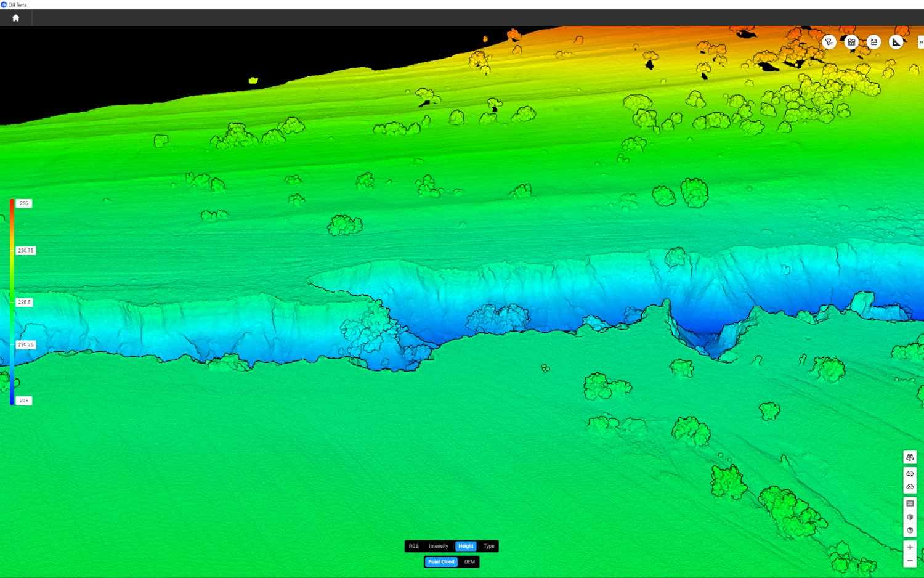Switch display mode to RGB
This screenshot has width=924, height=578.
(x=414, y=546)
